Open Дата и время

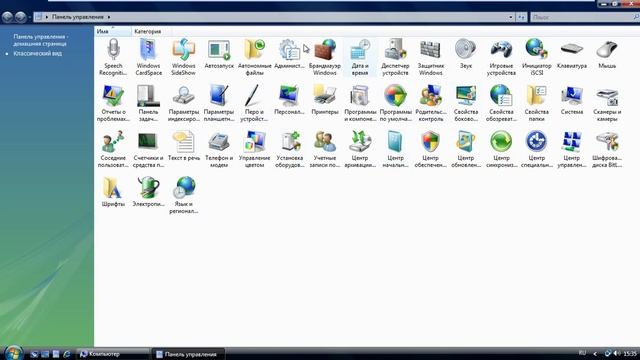click(x=360, y=57)
